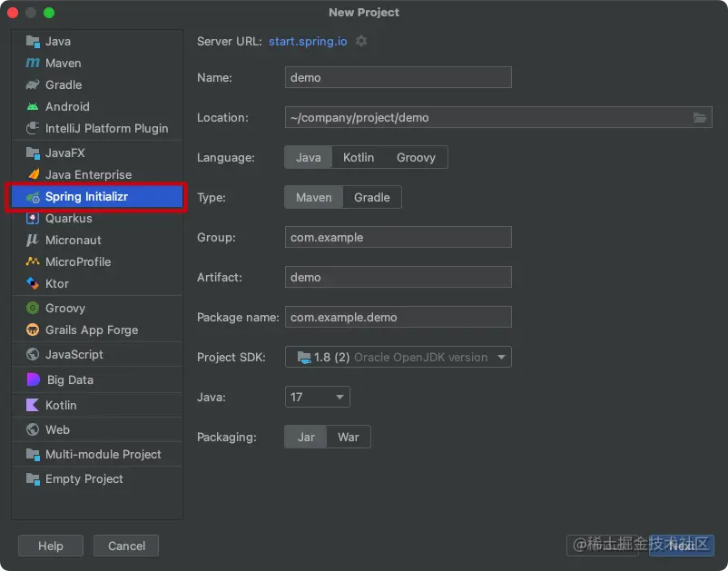Click the Maven 'm' icon

click(x=33, y=63)
